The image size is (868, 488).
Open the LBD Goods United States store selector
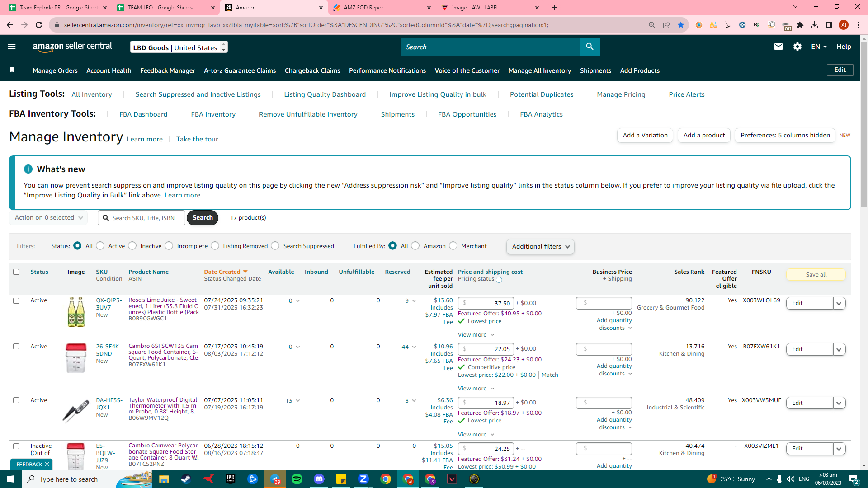coord(179,47)
